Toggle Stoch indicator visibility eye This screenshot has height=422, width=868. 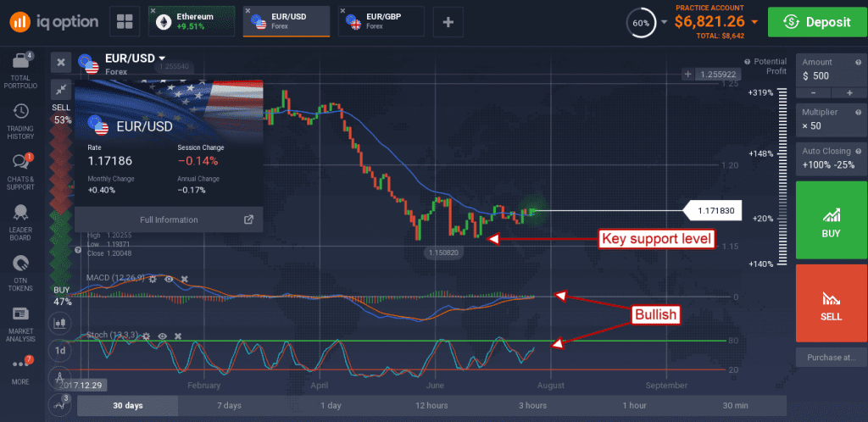pyautogui.click(x=162, y=336)
